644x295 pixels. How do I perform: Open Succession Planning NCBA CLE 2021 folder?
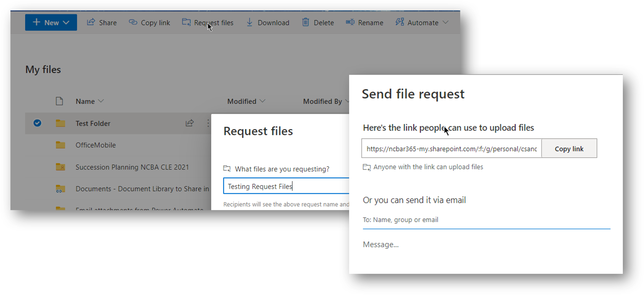tap(132, 167)
